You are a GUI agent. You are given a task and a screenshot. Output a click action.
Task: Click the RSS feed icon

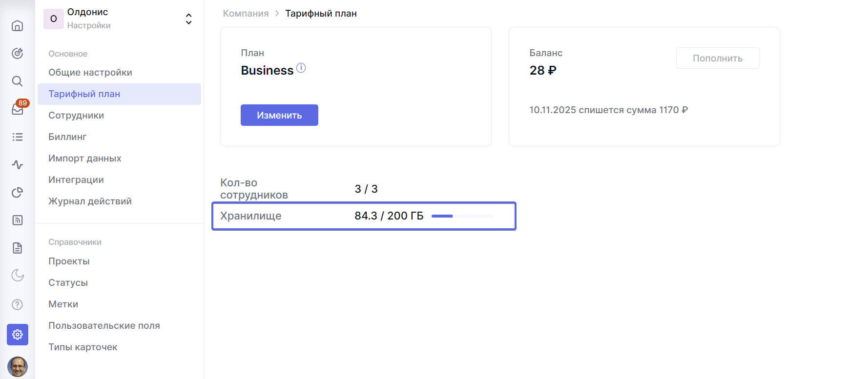(18, 220)
